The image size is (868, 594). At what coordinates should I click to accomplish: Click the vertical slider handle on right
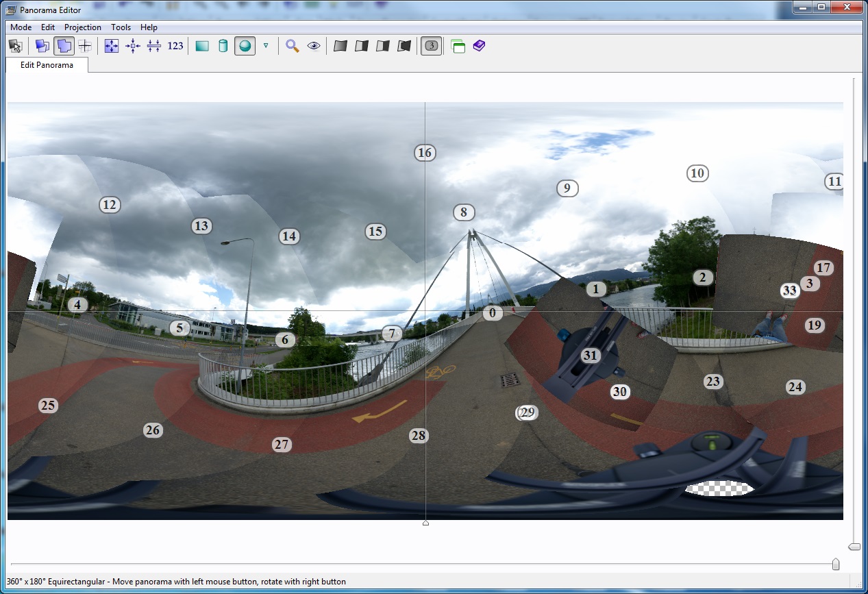(854, 546)
